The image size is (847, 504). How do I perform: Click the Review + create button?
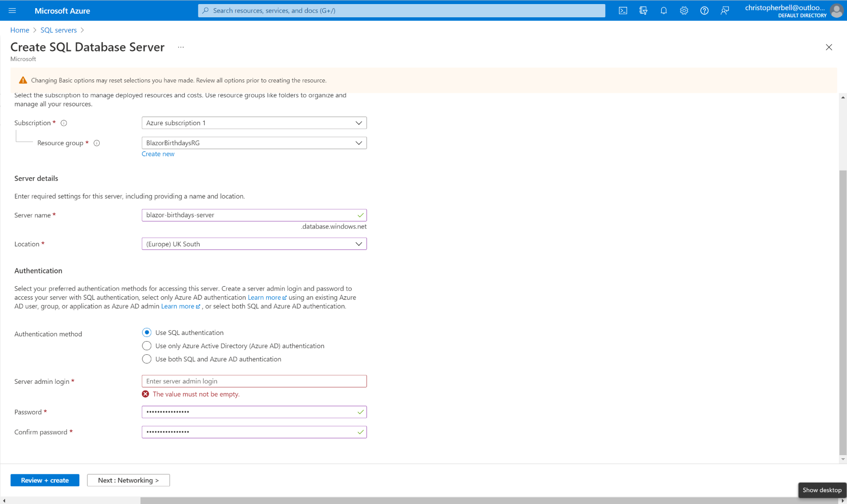tap(44, 480)
